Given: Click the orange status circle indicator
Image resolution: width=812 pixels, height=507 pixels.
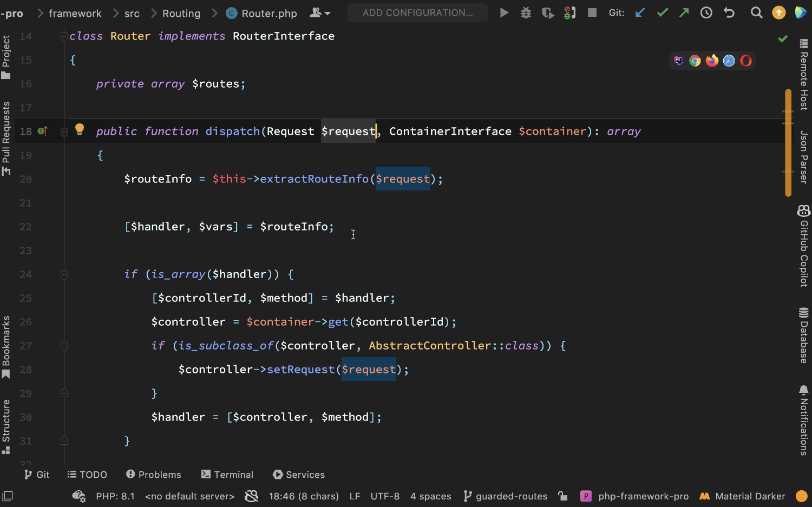Looking at the screenshot, I should point(802,496).
